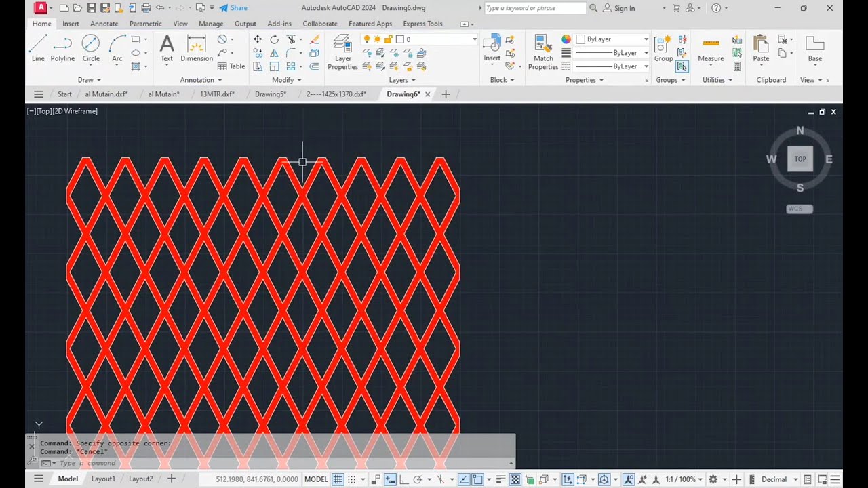
Task: Open the Base view tool
Action: [814, 48]
